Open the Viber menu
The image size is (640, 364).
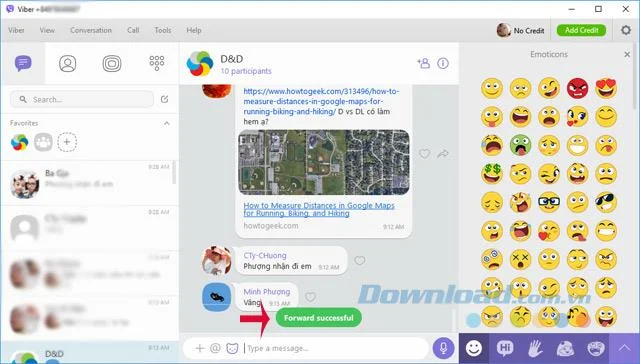pos(16,30)
